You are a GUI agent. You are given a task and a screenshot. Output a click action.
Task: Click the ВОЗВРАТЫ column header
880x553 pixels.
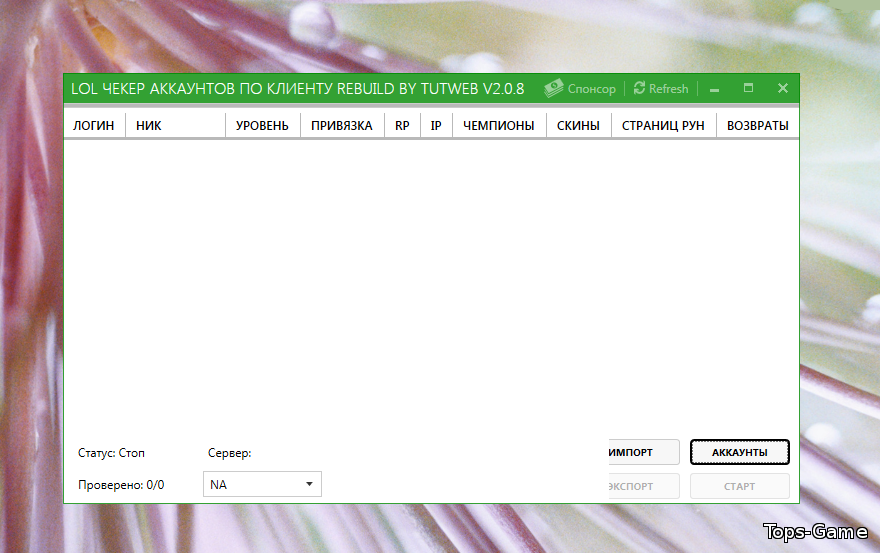[x=757, y=126]
